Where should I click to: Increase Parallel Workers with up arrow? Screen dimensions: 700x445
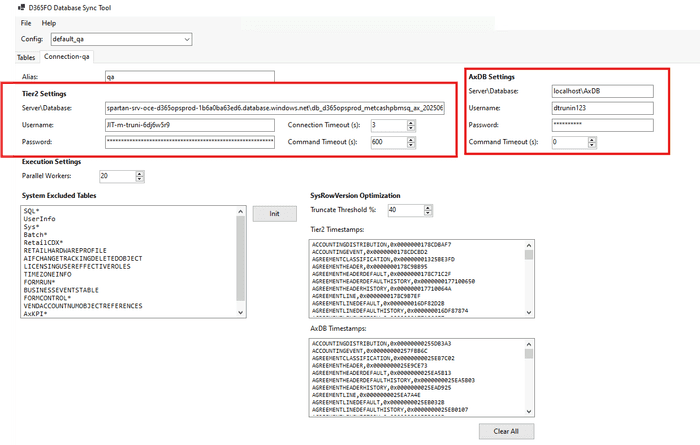(x=140, y=174)
